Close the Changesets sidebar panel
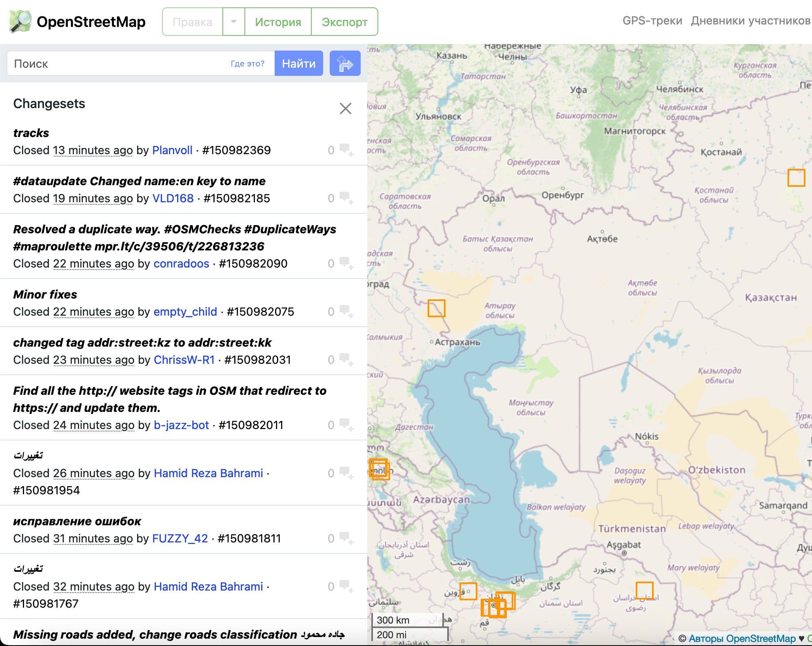The width and height of the screenshot is (812, 646). (x=345, y=108)
